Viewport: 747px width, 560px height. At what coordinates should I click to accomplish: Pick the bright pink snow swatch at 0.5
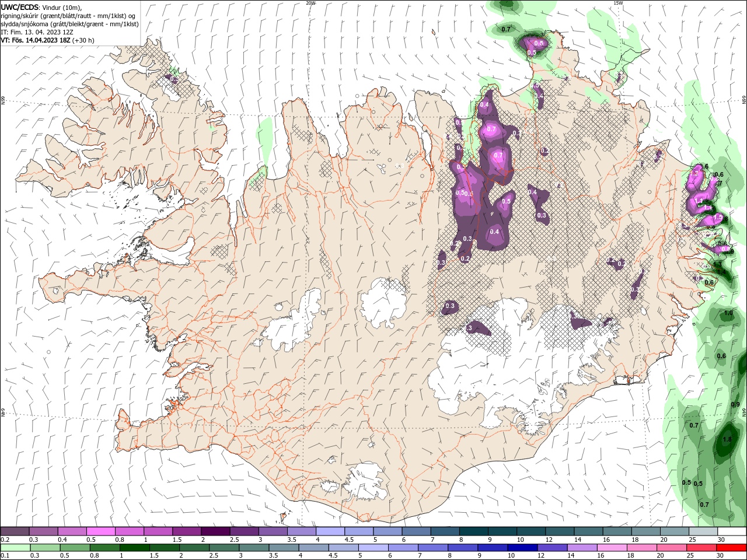tap(101, 531)
